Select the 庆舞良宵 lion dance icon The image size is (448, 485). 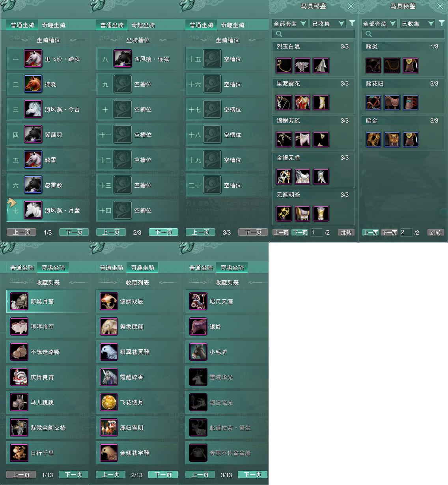coord(19,377)
